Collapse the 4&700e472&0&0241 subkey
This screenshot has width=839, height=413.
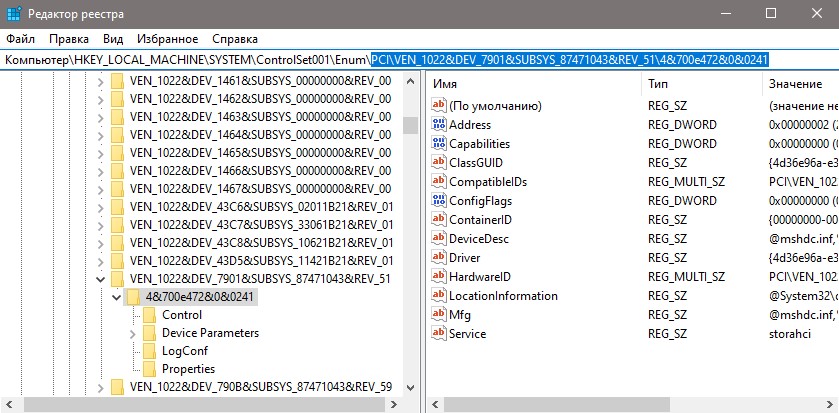(117, 297)
